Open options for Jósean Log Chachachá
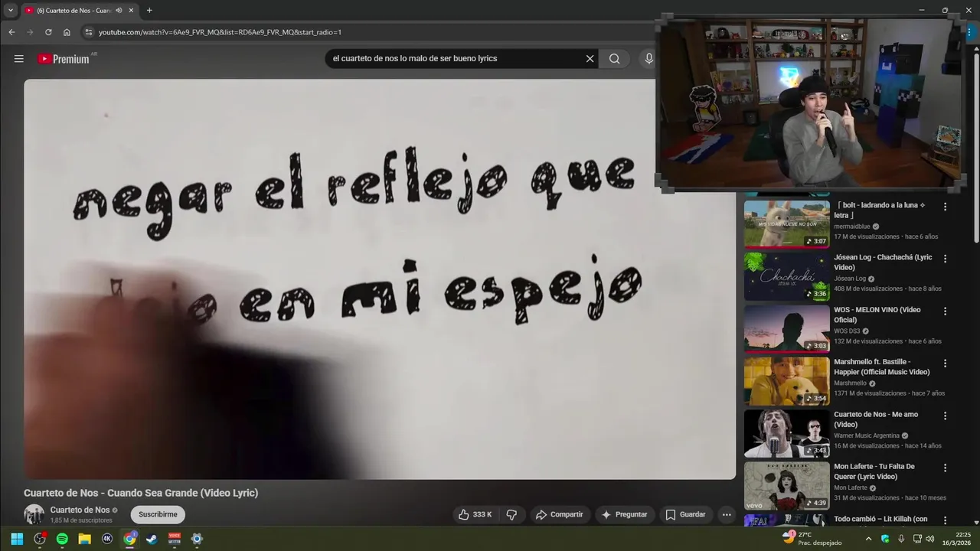Screen dimensions: 980x551 point(945,259)
